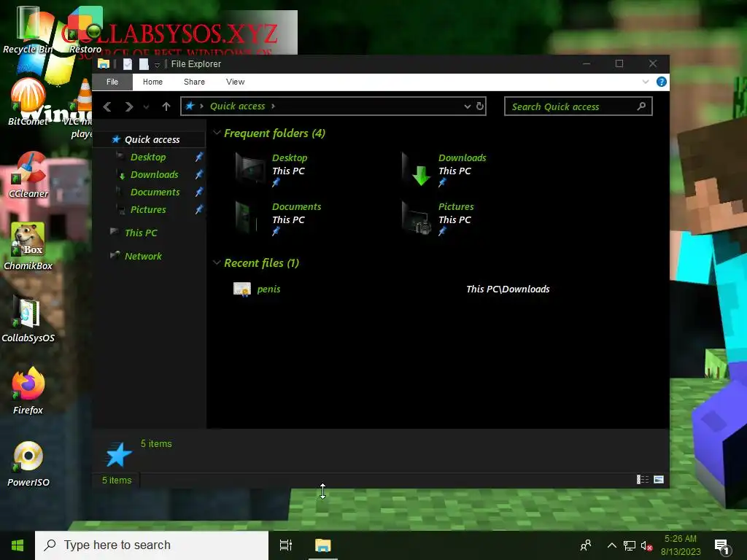
Task: Open the CCleaner desktop shortcut
Action: point(28,174)
